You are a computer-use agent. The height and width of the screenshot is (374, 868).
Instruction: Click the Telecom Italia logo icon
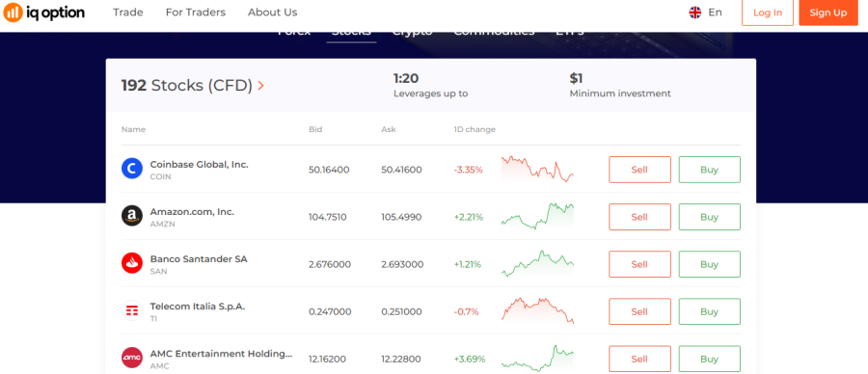[132, 310]
